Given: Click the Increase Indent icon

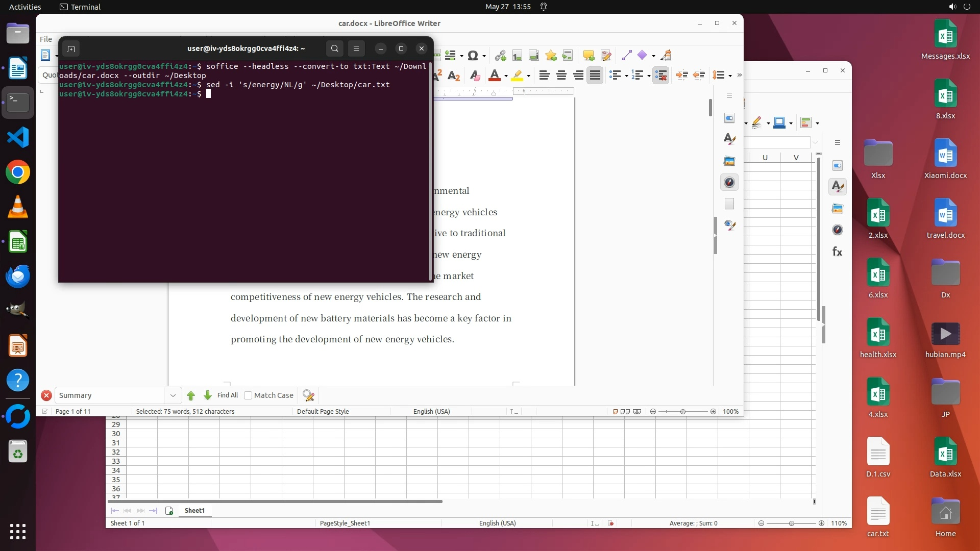Looking at the screenshot, I should (x=682, y=76).
